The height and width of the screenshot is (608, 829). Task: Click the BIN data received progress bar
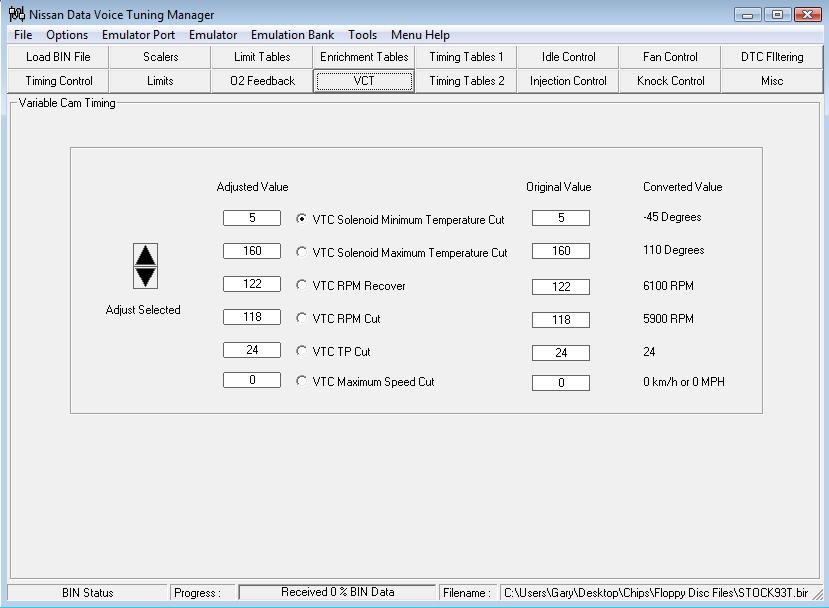pos(337,592)
